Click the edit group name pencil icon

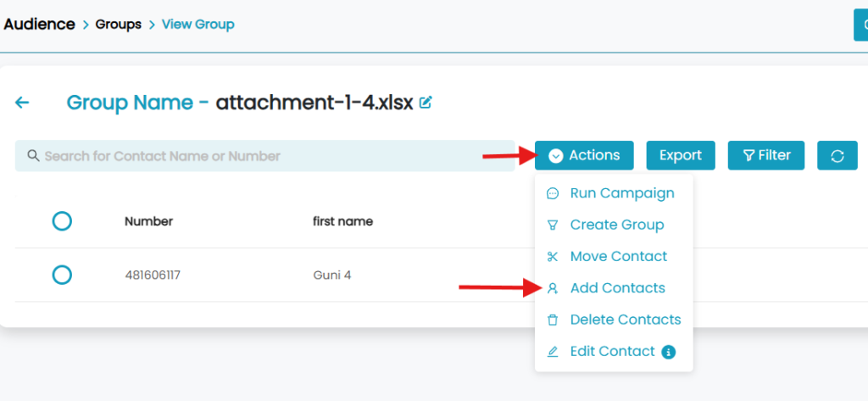[x=426, y=103]
